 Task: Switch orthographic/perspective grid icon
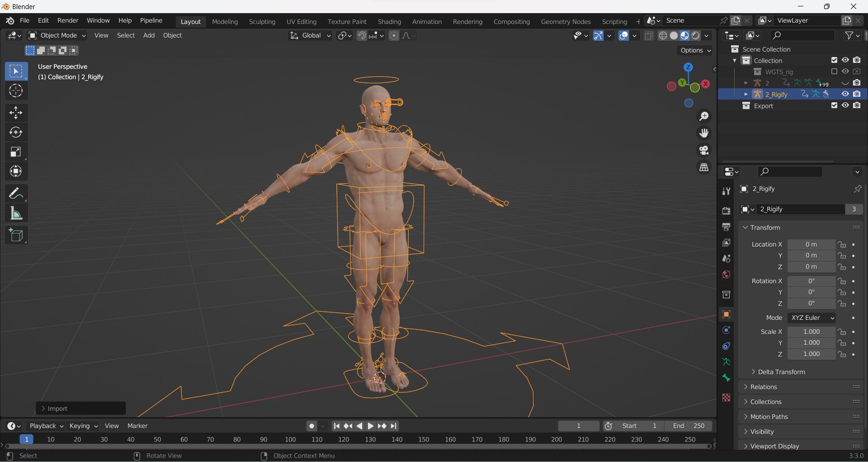(x=704, y=167)
